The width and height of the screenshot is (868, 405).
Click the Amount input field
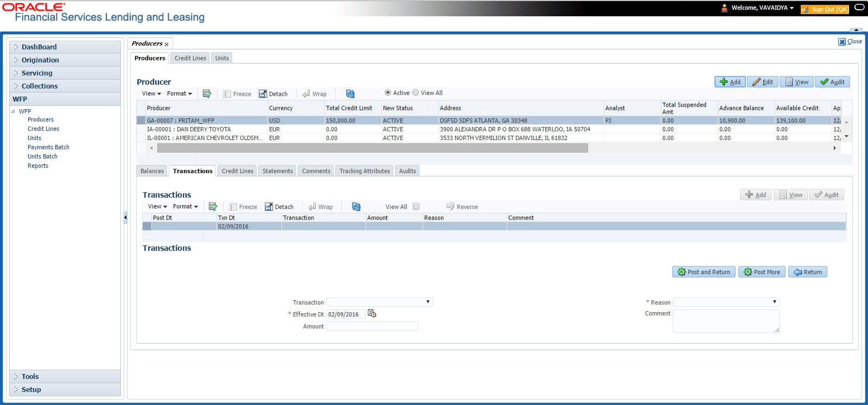(x=372, y=326)
